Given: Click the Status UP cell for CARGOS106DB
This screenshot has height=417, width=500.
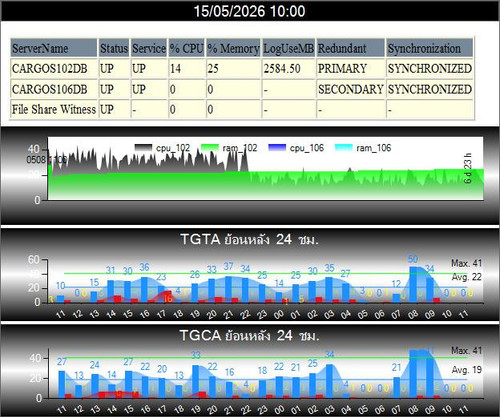Looking at the screenshot, I should [114, 89].
